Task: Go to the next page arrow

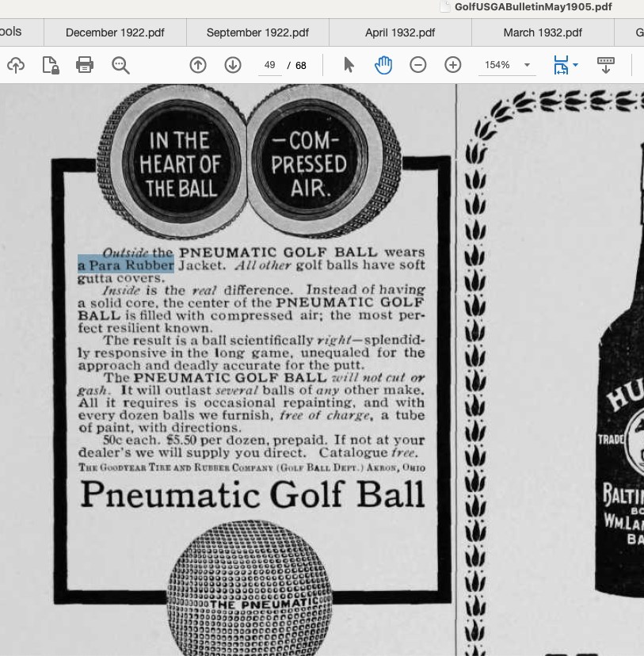Action: pos(233,65)
